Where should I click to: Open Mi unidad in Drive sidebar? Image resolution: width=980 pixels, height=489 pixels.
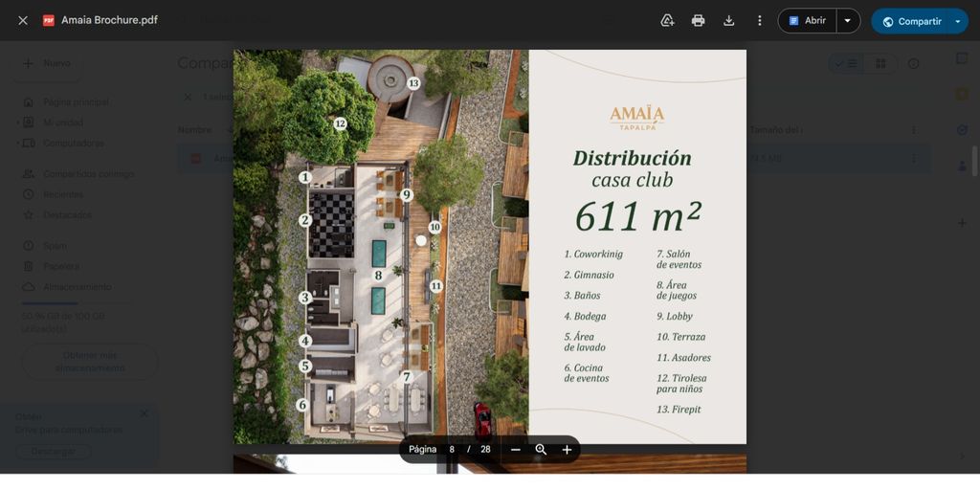pos(62,122)
